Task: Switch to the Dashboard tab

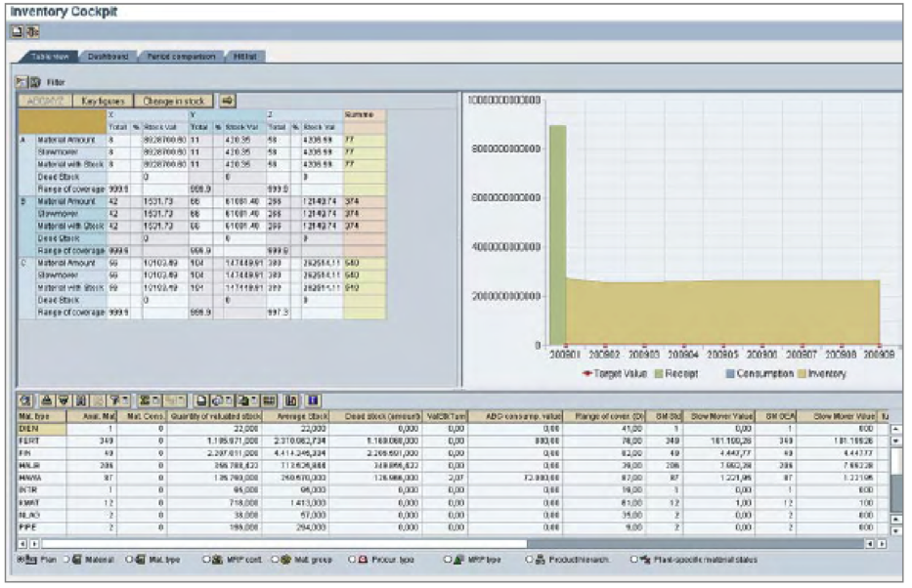Action: [109, 57]
